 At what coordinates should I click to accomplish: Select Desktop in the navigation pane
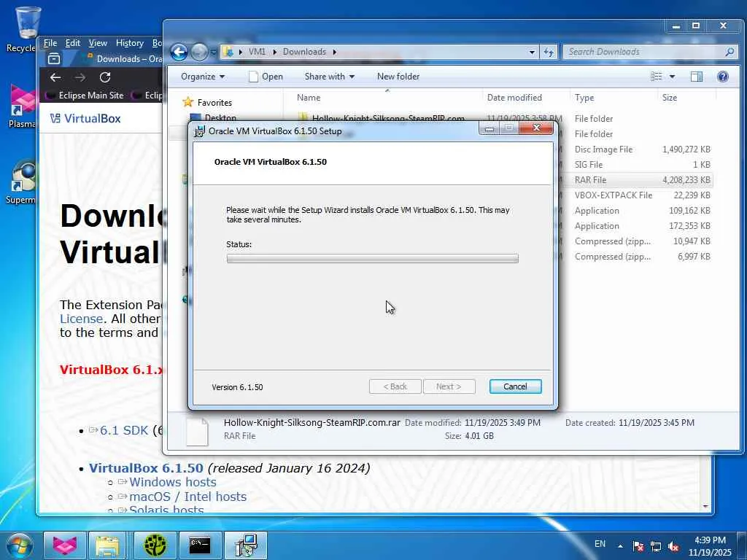220,117
